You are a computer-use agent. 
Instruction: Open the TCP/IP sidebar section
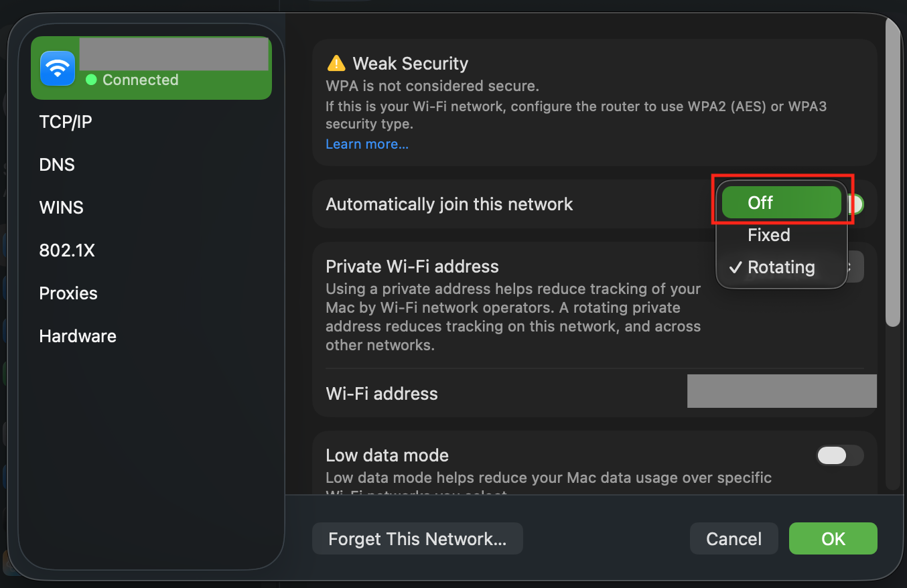pyautogui.click(x=66, y=122)
